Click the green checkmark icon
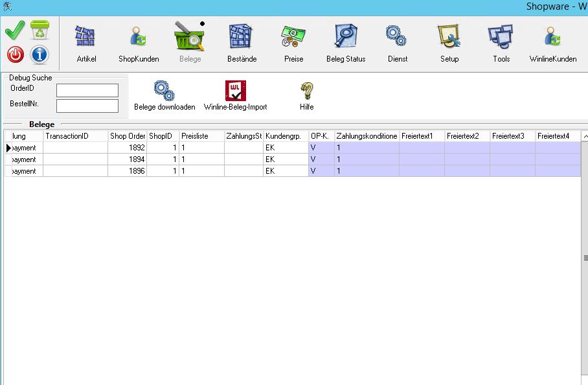The height and width of the screenshot is (385, 588). [15, 30]
